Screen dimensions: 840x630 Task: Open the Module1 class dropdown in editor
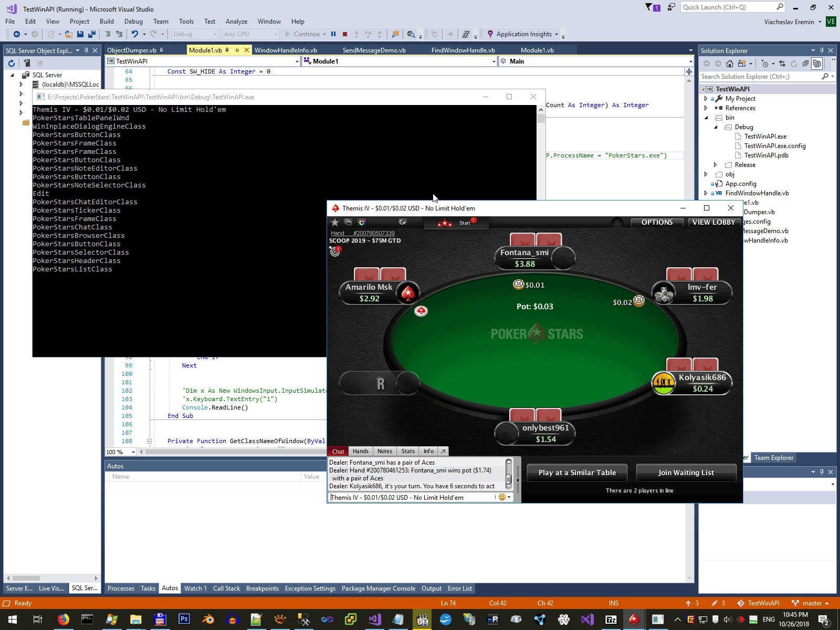[399, 61]
